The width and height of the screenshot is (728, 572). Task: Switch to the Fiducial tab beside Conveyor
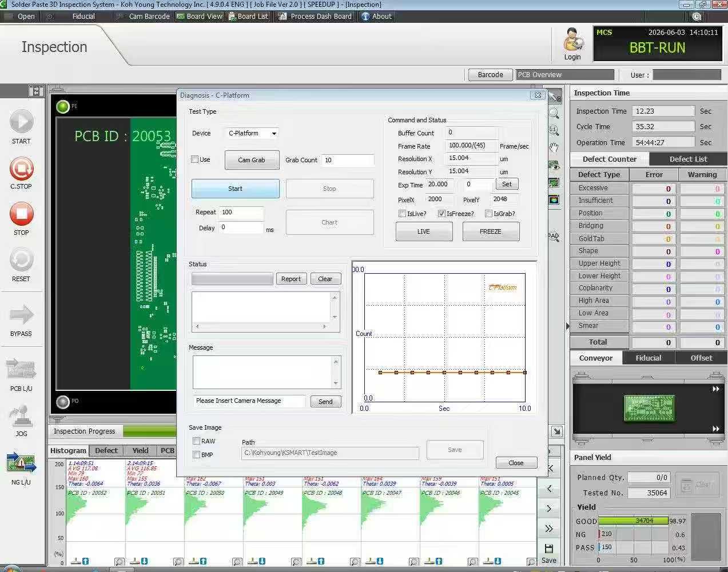pos(648,358)
